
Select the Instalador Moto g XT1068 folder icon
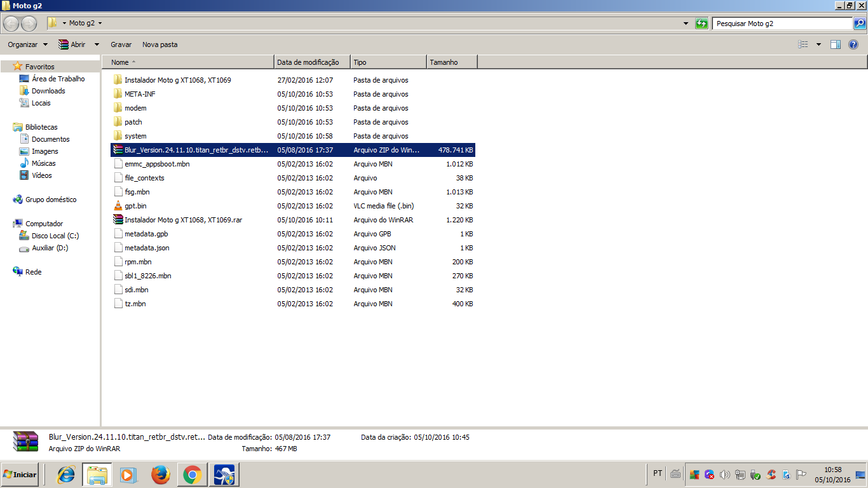tap(118, 80)
